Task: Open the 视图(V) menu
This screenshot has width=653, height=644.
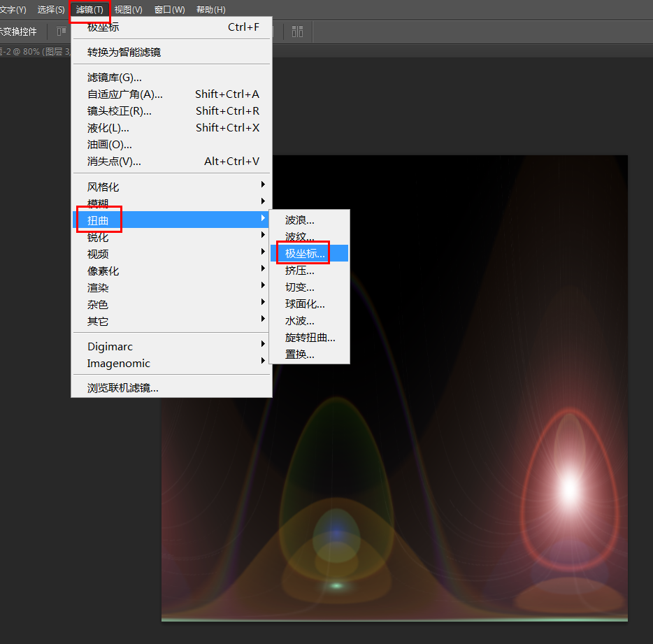Action: tap(128, 9)
